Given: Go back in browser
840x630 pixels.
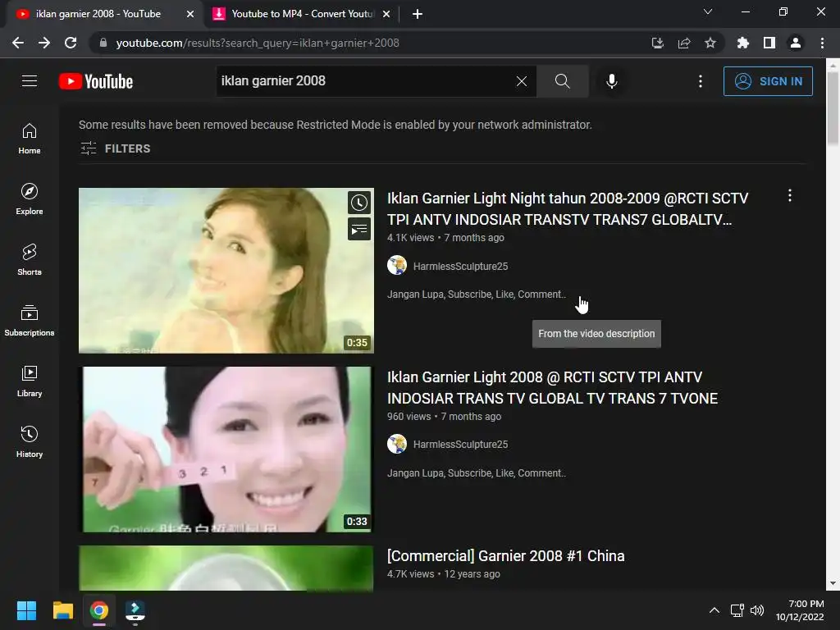Looking at the screenshot, I should (18, 43).
